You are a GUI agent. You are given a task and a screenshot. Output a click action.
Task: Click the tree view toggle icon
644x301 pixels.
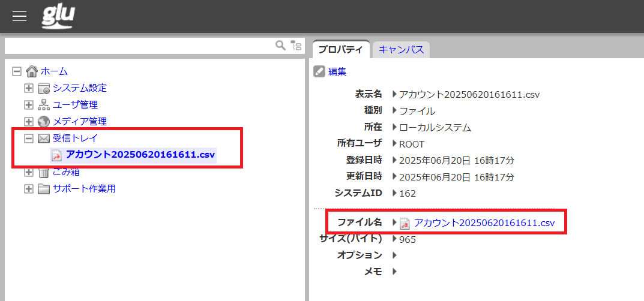click(296, 46)
